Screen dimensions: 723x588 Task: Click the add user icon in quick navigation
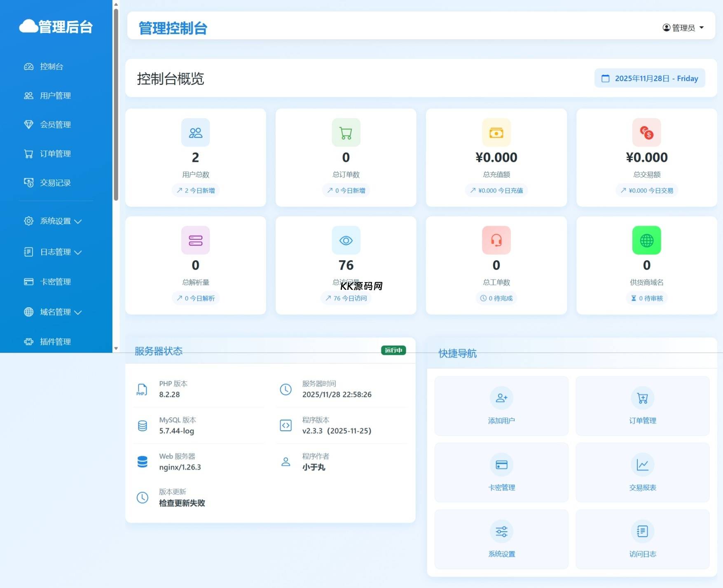(501, 398)
